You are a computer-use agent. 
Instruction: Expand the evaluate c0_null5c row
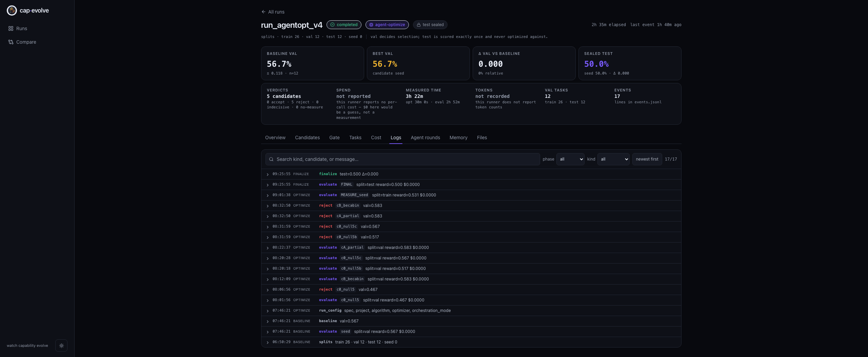click(x=471, y=258)
